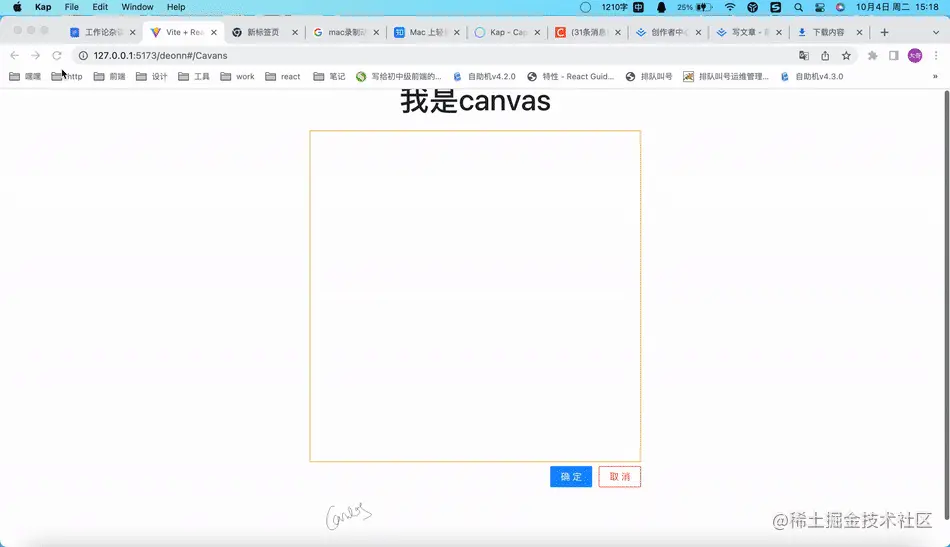Open the Chrome three-dot menu
The image size is (950, 547).
pyautogui.click(x=936, y=56)
